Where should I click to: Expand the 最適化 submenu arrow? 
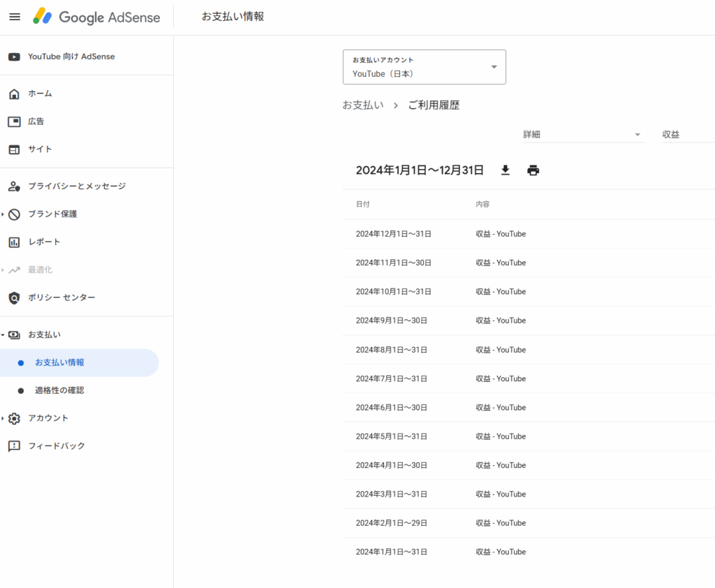point(3,270)
